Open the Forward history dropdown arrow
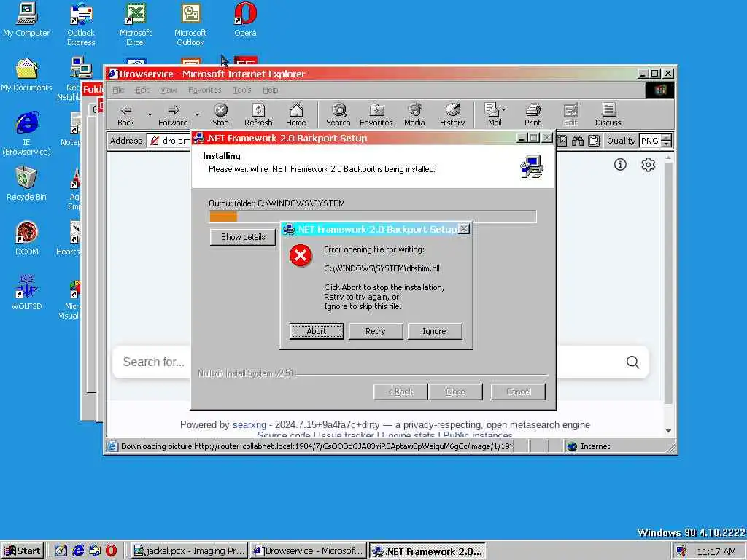This screenshot has height=560, width=747. [x=197, y=114]
